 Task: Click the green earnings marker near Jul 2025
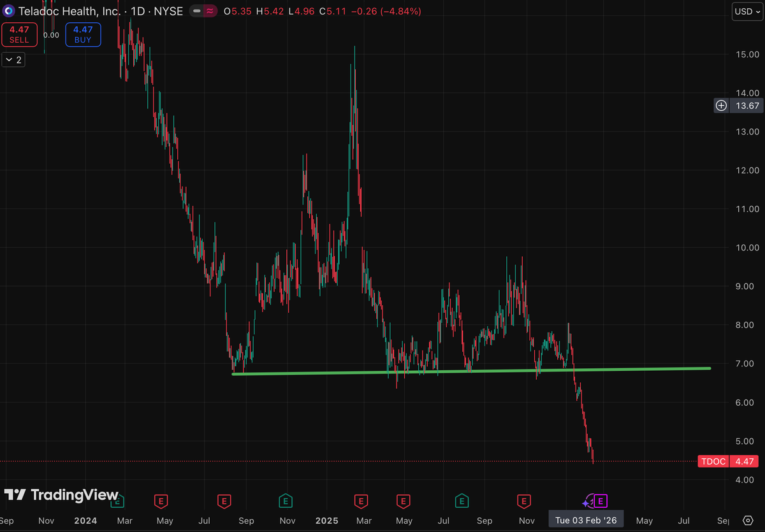[462, 501]
